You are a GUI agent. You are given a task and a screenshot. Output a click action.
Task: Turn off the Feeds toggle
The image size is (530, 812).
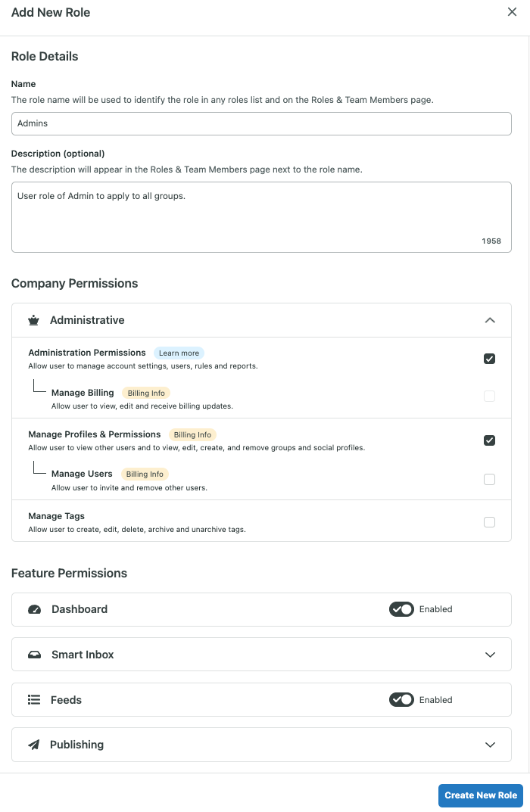tap(401, 700)
